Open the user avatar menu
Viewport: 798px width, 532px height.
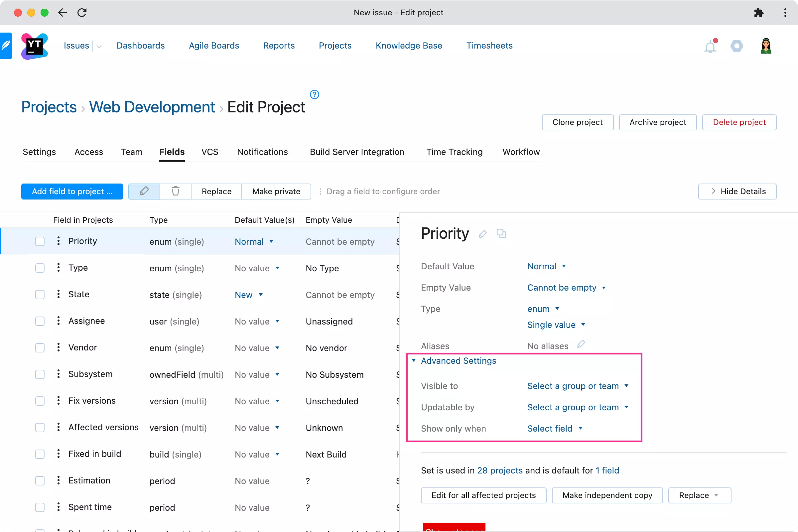tap(766, 46)
